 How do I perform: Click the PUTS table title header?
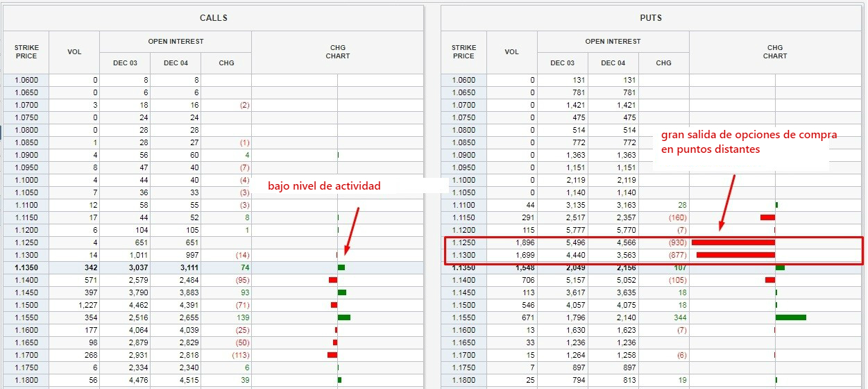pyautogui.click(x=651, y=17)
